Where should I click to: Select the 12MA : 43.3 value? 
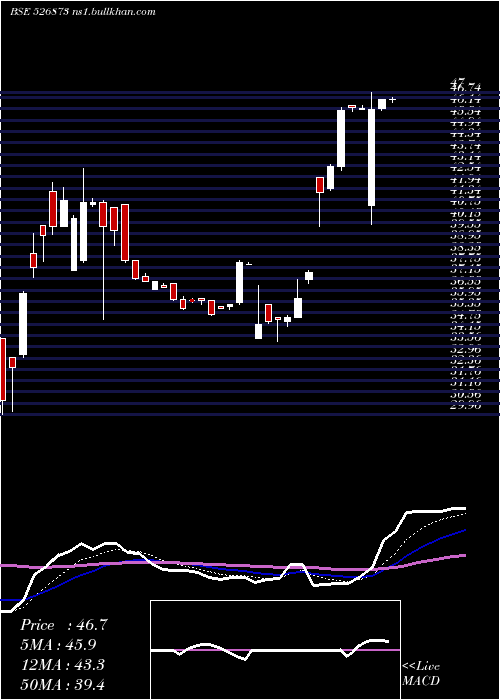[x=62, y=665]
